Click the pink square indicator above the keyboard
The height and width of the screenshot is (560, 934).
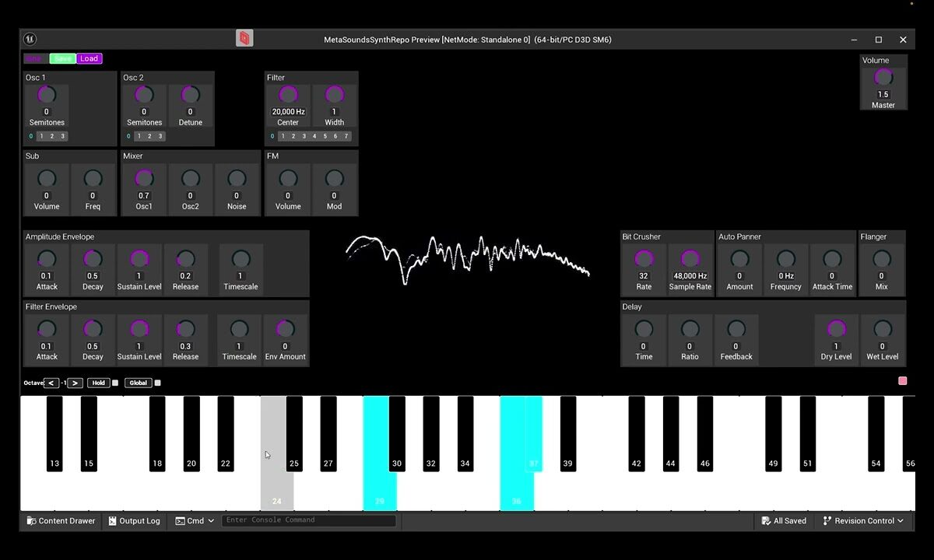point(903,381)
